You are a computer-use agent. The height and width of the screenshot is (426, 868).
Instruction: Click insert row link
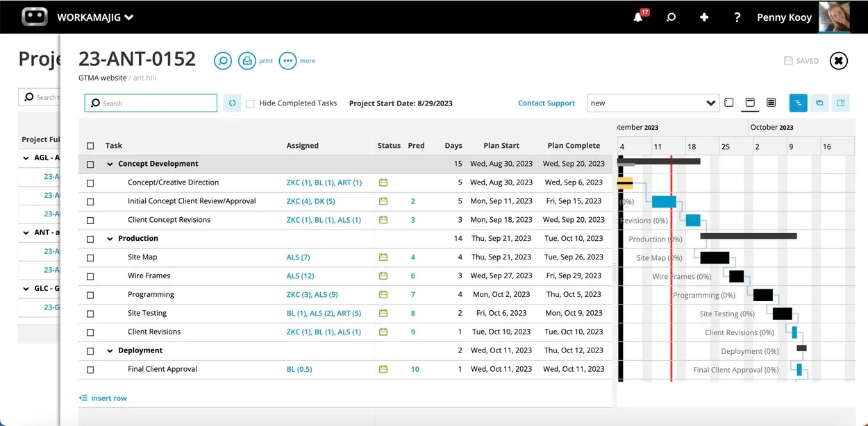103,398
